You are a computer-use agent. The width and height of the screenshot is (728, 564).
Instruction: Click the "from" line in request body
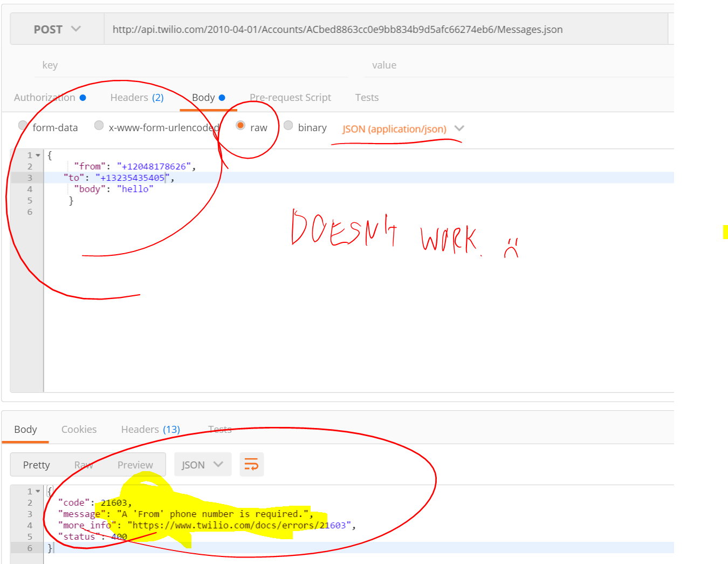click(x=135, y=166)
